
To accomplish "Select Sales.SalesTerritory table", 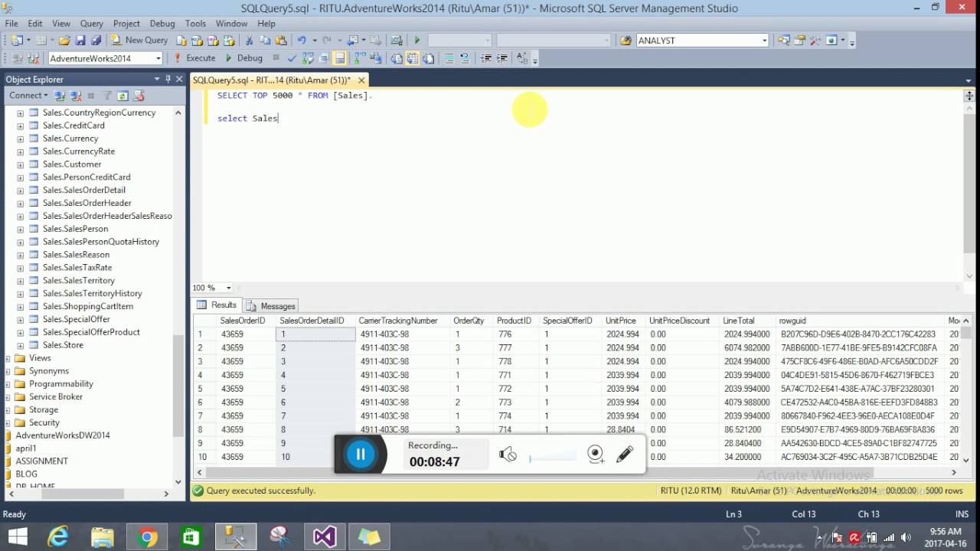I will 78,280.
